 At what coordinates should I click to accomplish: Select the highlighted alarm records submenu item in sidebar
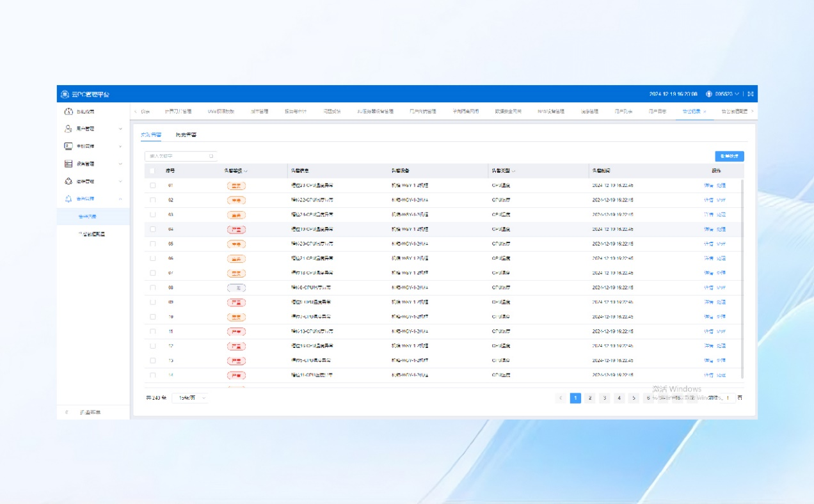coord(93,217)
